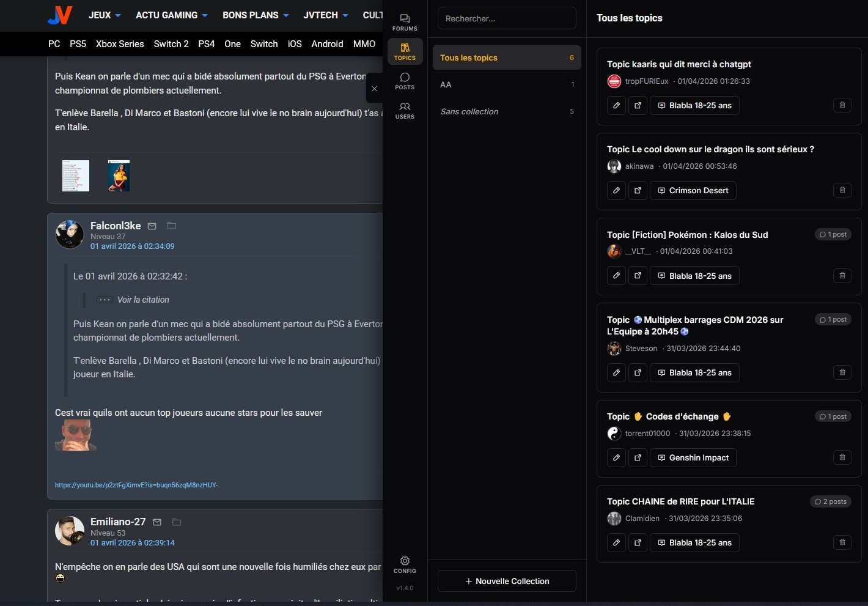The width and height of the screenshot is (868, 606).
Task: Select the Topics sidebar icon
Action: click(x=405, y=51)
